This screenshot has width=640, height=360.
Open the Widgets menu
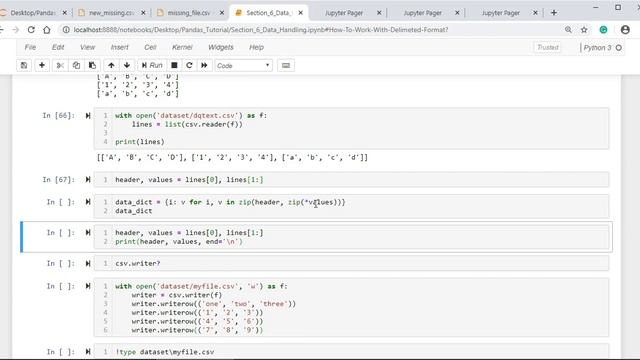click(x=221, y=47)
